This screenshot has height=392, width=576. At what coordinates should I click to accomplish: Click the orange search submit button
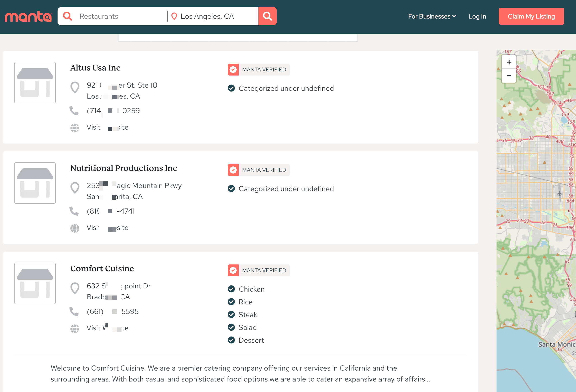tap(267, 16)
